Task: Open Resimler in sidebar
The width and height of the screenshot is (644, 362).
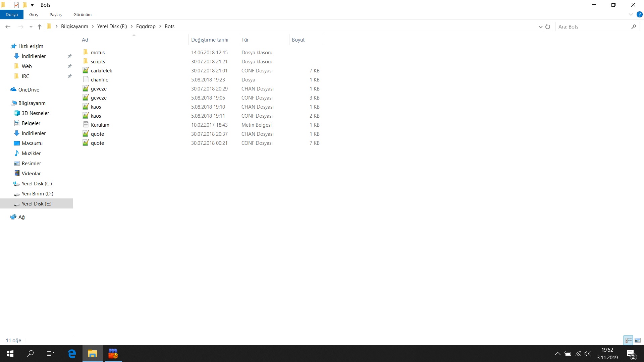Action: (31, 164)
